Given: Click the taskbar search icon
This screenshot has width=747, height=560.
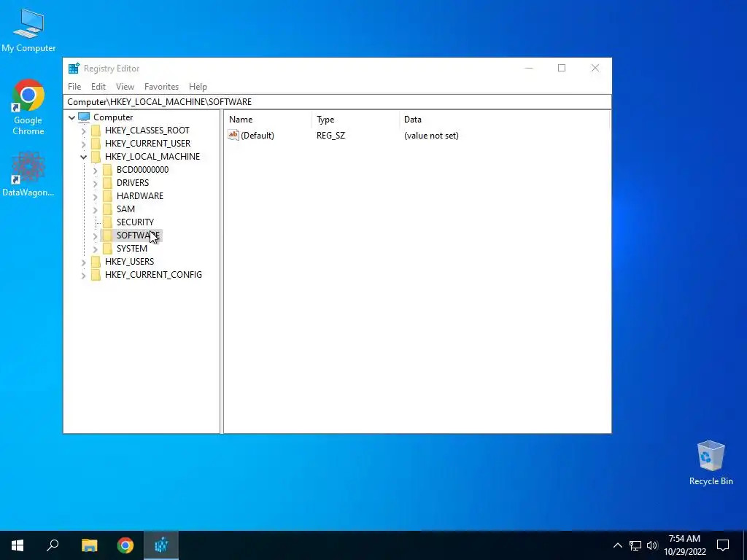Looking at the screenshot, I should click(x=53, y=545).
